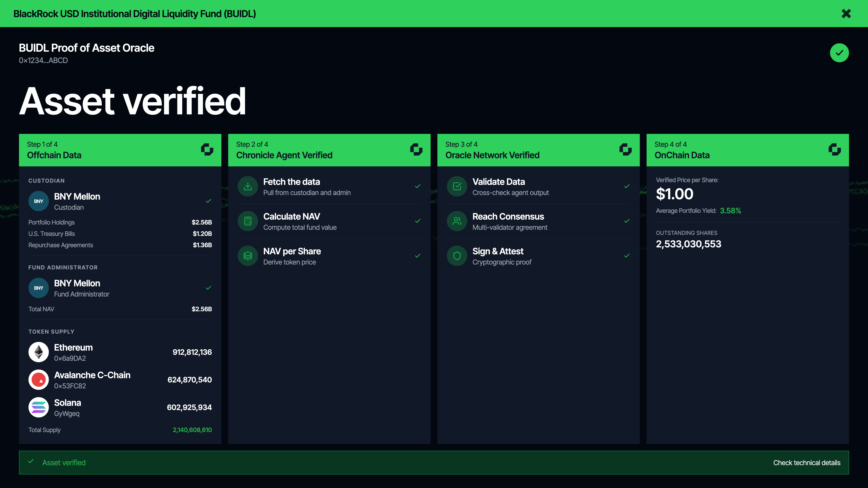Click Asset verified label in bottom bar
This screenshot has height=488, width=868.
tap(64, 463)
